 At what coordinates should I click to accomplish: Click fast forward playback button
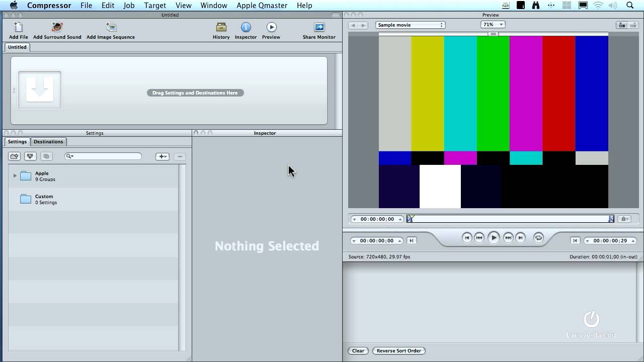coord(508,238)
